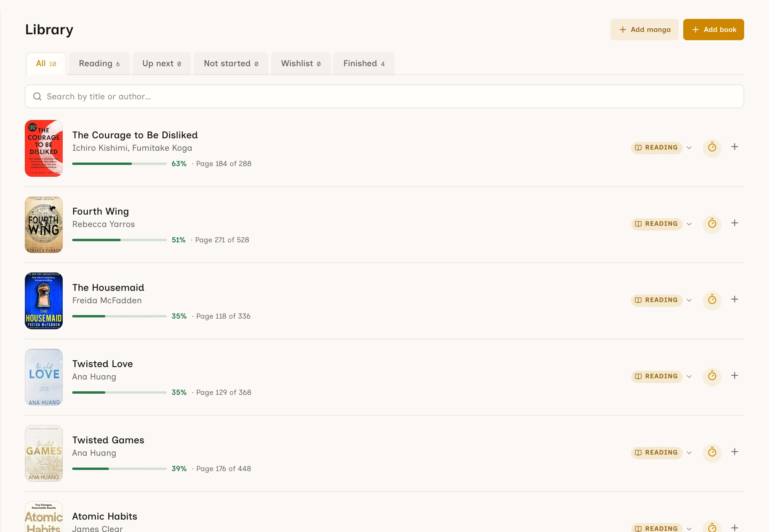Switch to the Finished tab
Image resolution: width=769 pixels, height=532 pixels.
point(364,64)
